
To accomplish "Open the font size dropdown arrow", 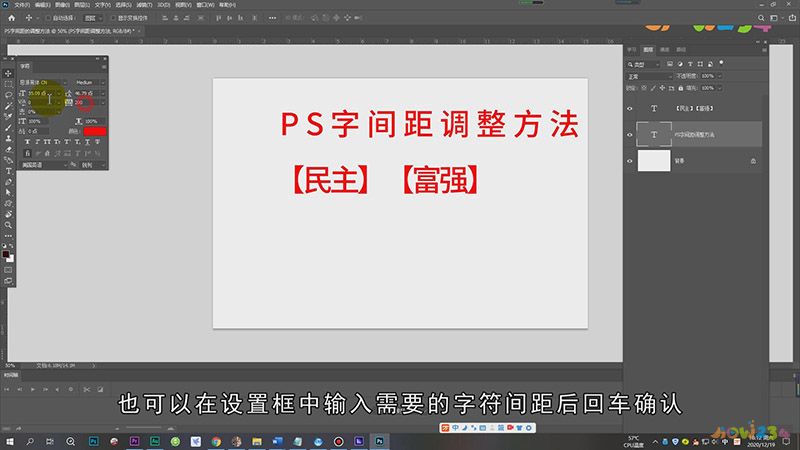I will click(59, 94).
